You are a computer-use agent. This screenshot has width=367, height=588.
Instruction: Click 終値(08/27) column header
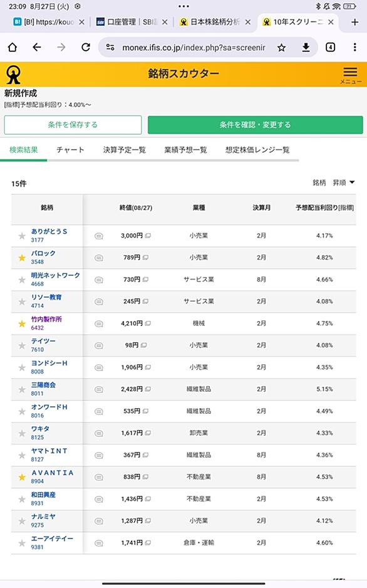pos(135,207)
